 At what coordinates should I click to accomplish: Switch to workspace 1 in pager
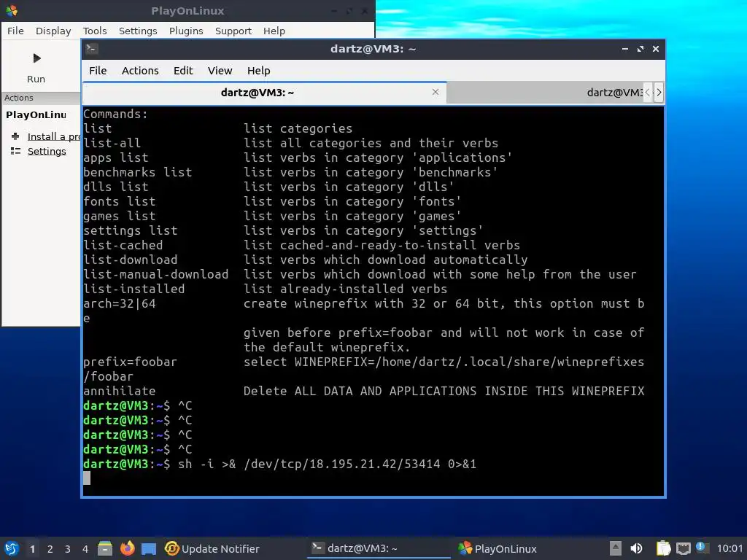[32, 549]
